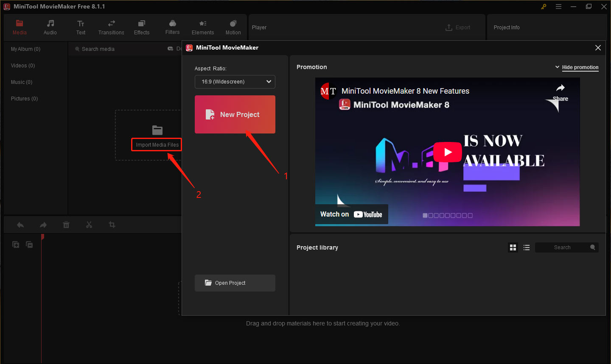Open the Audio tab
This screenshot has width=611, height=364.
point(50,27)
